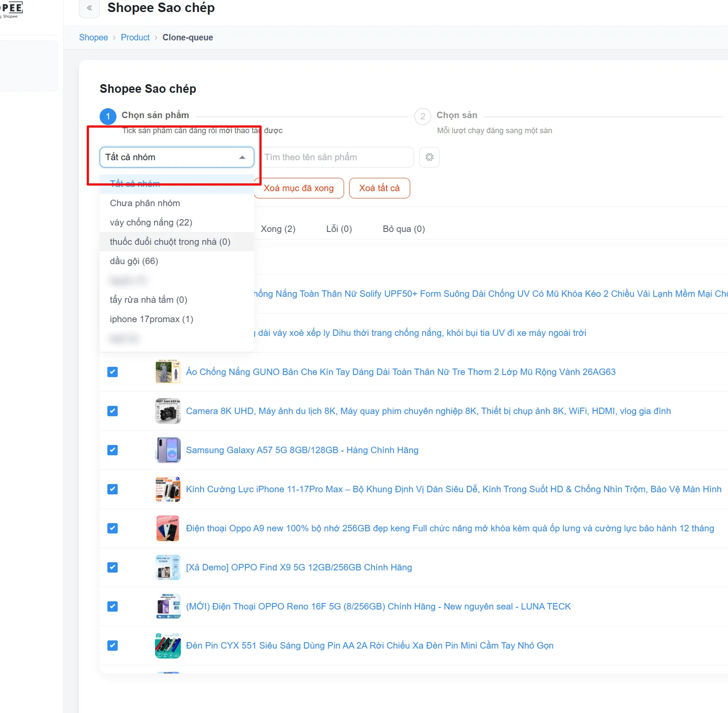728x713 pixels.
Task: Choose váy chống nắng (22) group
Action: [177, 222]
